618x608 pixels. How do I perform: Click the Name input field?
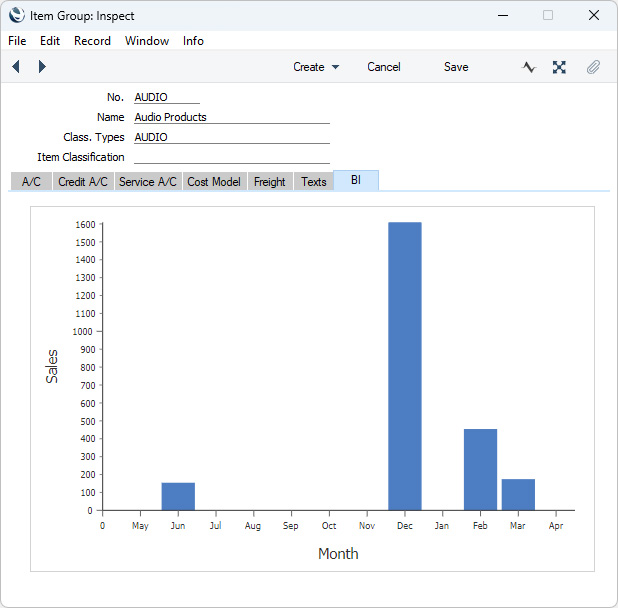231,117
